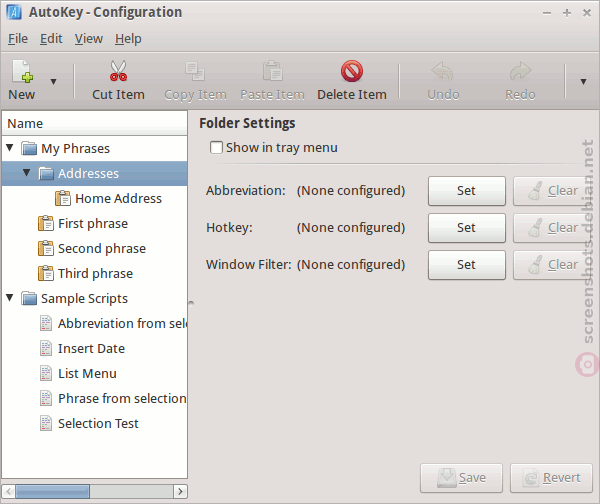The width and height of the screenshot is (600, 504).
Task: Click the Cut Item scissors icon
Action: 118,71
